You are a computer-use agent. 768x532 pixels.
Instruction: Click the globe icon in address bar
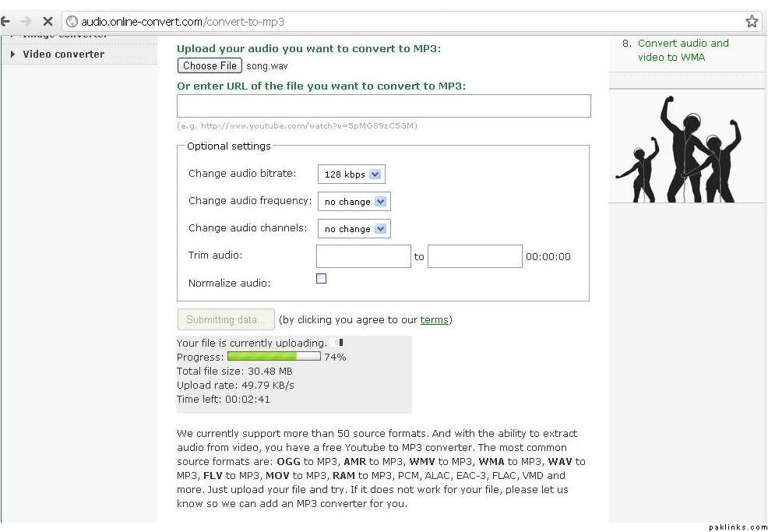[x=72, y=22]
